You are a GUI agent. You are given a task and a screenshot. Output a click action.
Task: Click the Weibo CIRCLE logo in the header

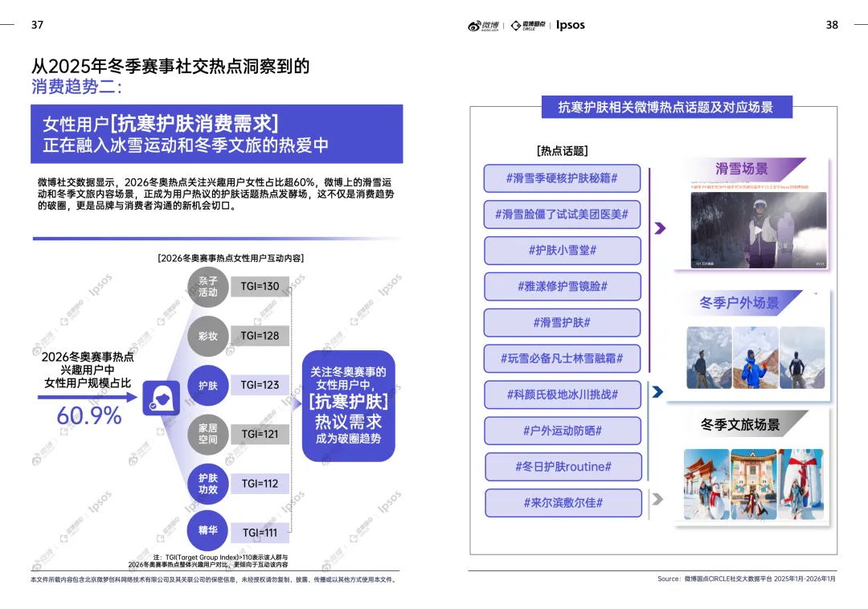[x=527, y=26]
